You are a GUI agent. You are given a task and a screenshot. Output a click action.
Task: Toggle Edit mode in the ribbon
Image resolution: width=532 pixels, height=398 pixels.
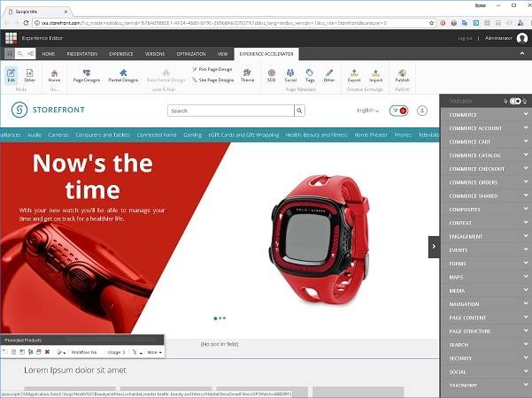pyautogui.click(x=12, y=74)
